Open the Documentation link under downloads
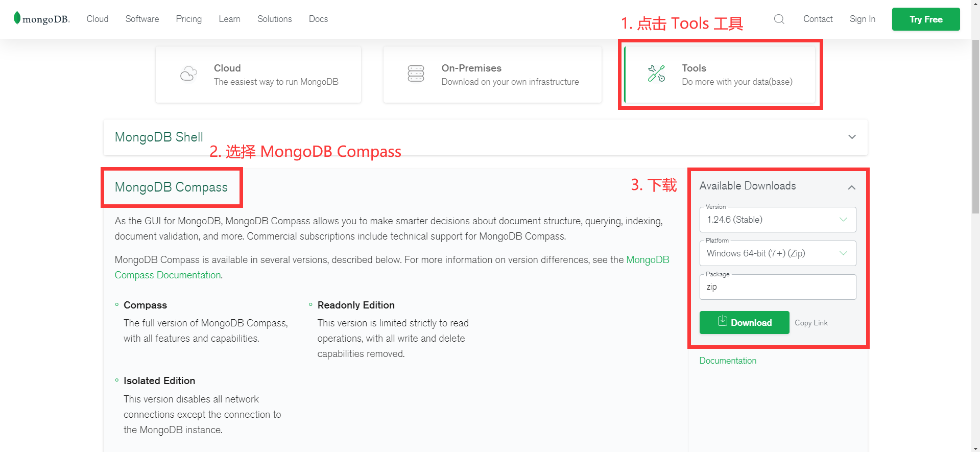Screen dimensions: 980x452 click(x=728, y=361)
